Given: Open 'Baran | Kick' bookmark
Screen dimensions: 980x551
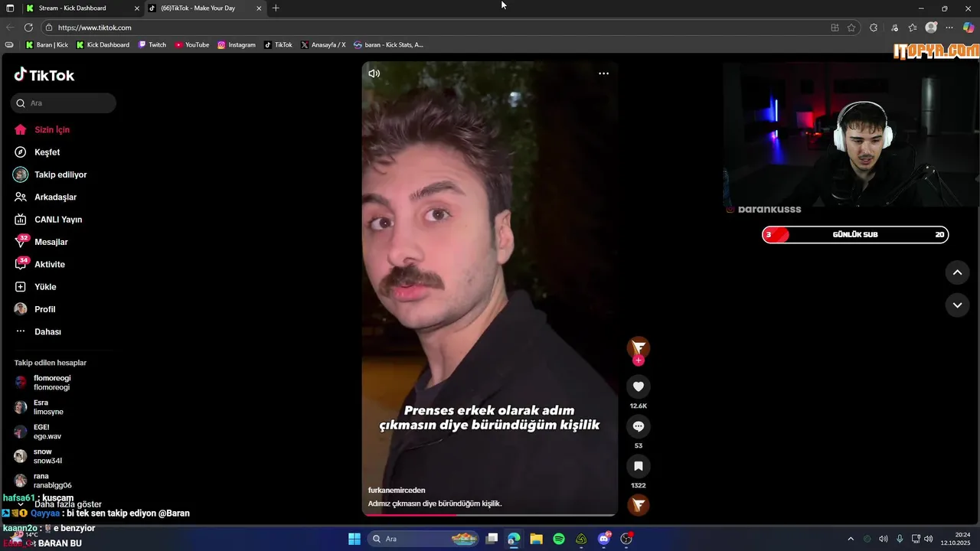Looking at the screenshot, I should point(47,45).
